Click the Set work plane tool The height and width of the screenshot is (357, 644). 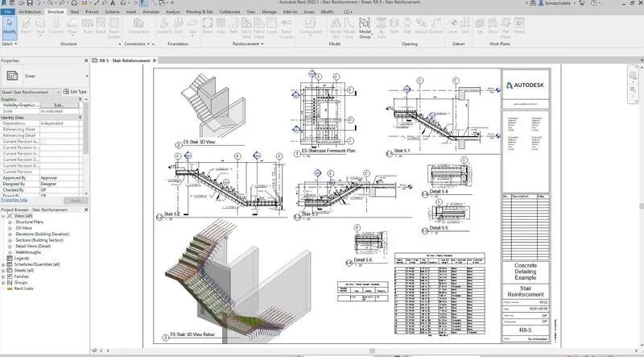click(480, 26)
